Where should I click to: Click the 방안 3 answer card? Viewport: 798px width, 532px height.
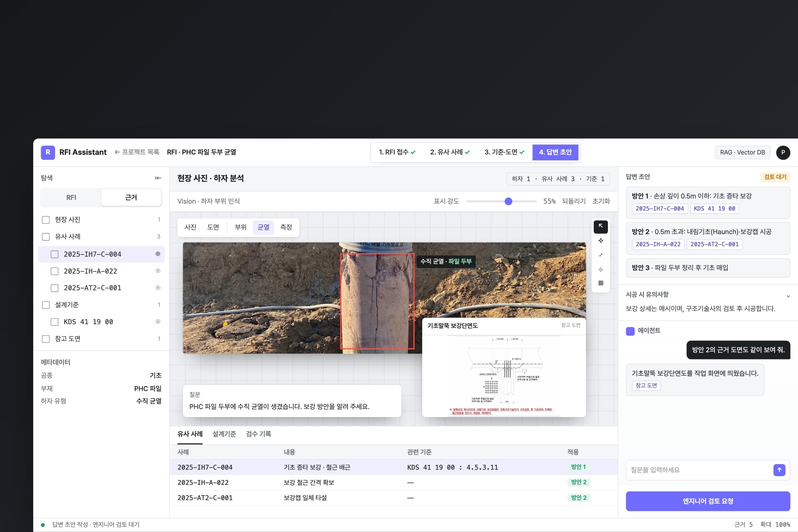point(708,268)
